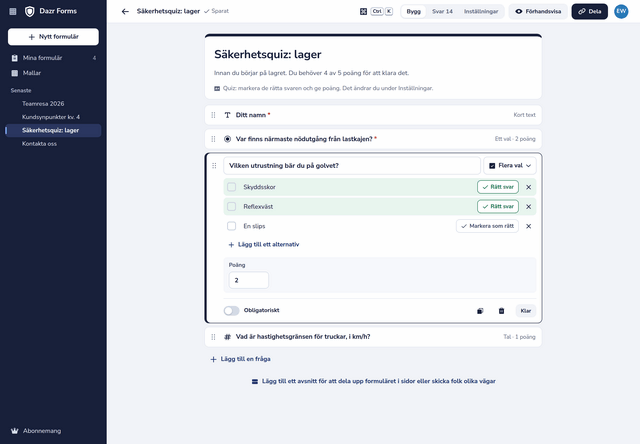Click Lägg till en fråga

click(240, 359)
